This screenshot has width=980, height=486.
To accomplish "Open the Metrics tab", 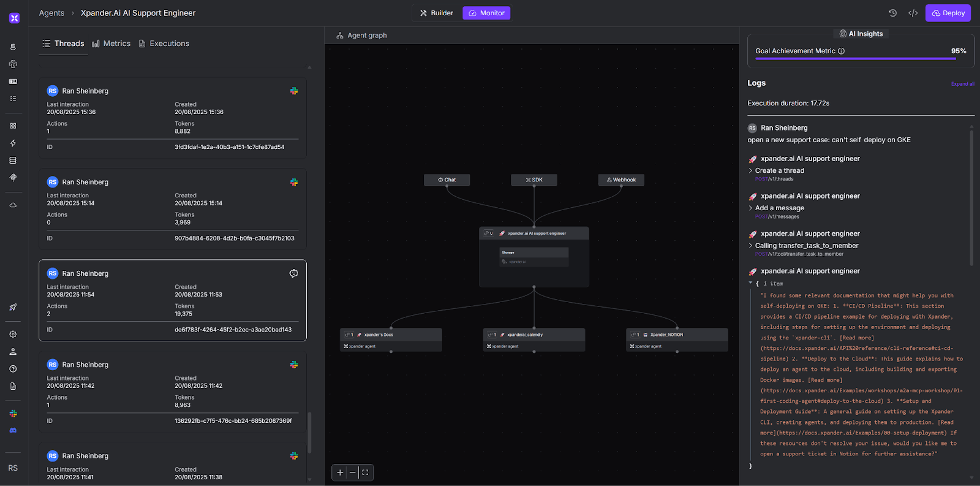I will click(x=111, y=44).
